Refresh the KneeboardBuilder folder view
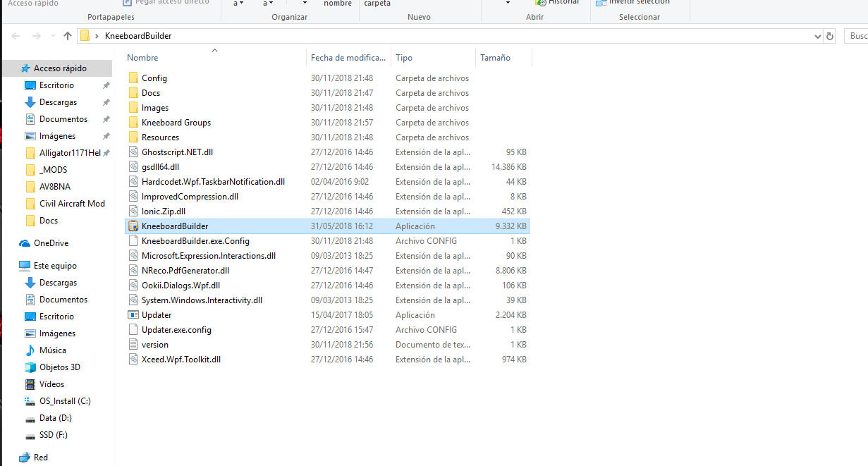 830,36
